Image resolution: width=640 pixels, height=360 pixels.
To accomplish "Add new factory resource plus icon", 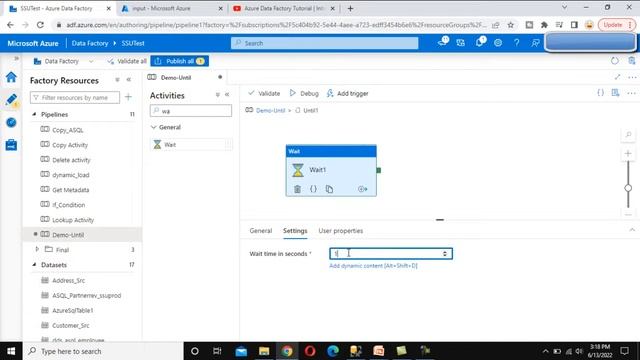I will coord(128,97).
